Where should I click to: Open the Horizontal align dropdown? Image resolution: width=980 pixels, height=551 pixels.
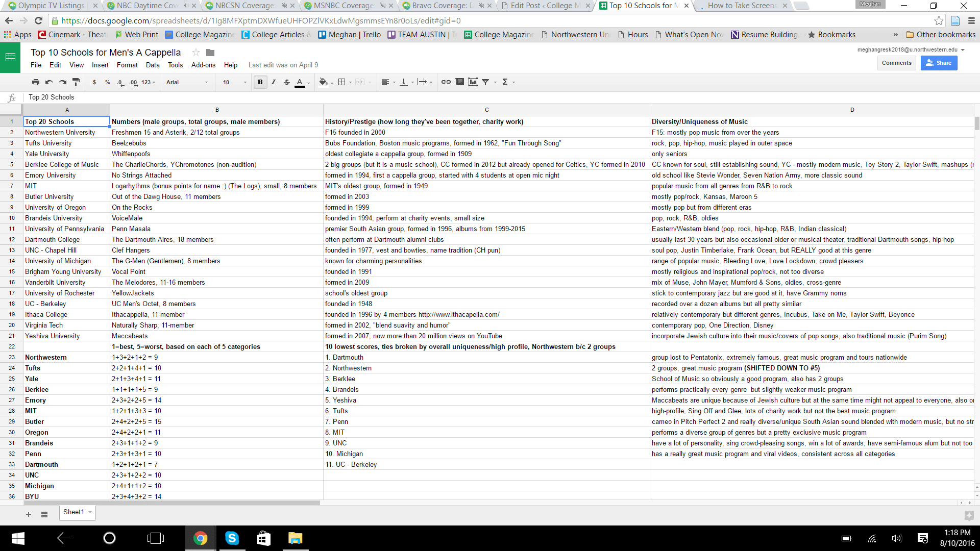[x=388, y=82]
